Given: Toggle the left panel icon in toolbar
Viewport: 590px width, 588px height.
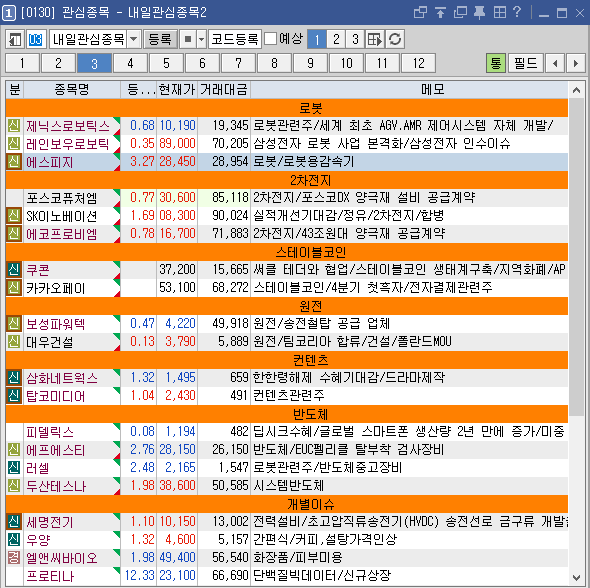Looking at the screenshot, I should (x=15, y=39).
